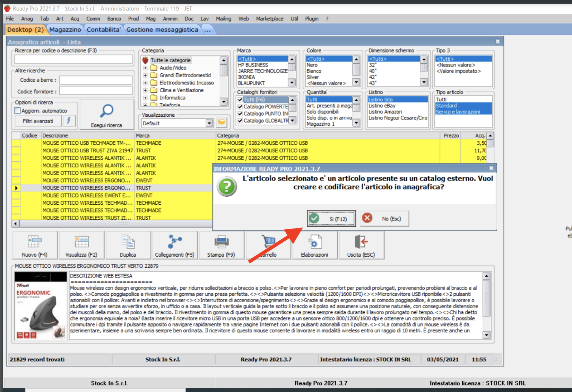
Task: Open the Elaborazioni tools button
Action: [314, 245]
